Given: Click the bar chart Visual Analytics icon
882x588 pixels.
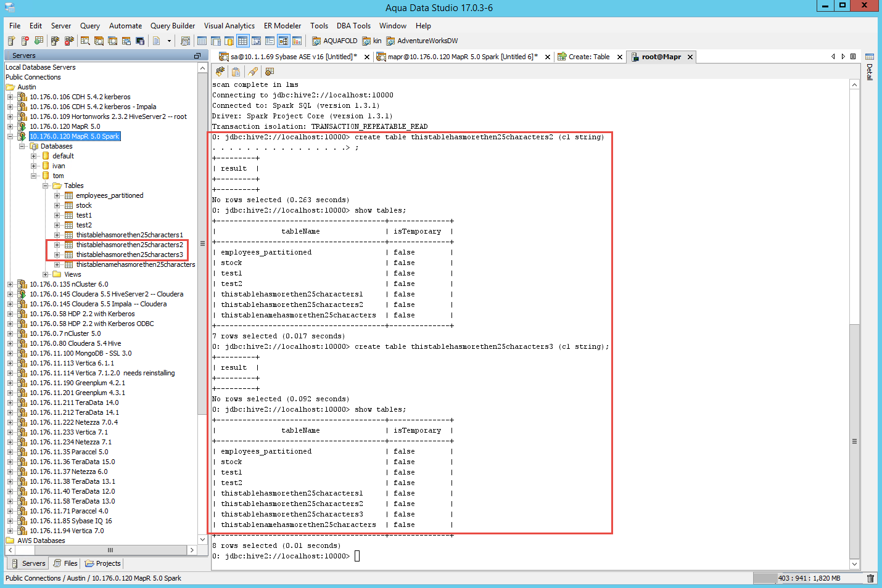Looking at the screenshot, I should (x=297, y=41).
